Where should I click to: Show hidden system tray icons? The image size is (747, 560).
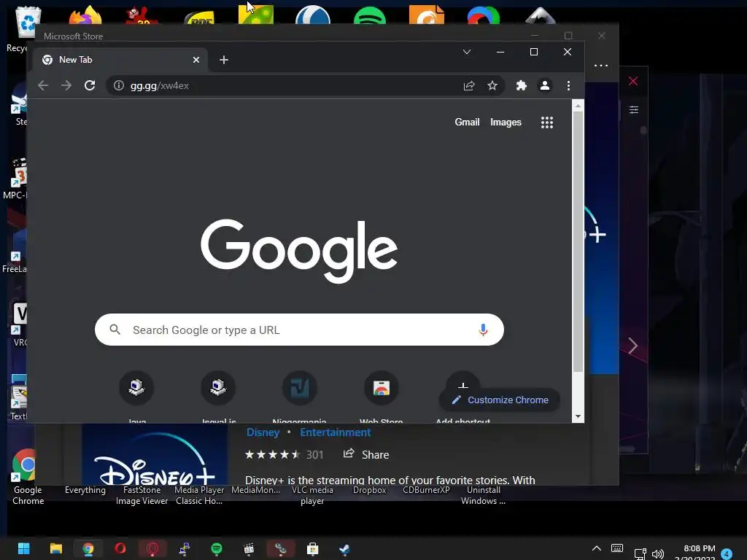click(x=596, y=548)
